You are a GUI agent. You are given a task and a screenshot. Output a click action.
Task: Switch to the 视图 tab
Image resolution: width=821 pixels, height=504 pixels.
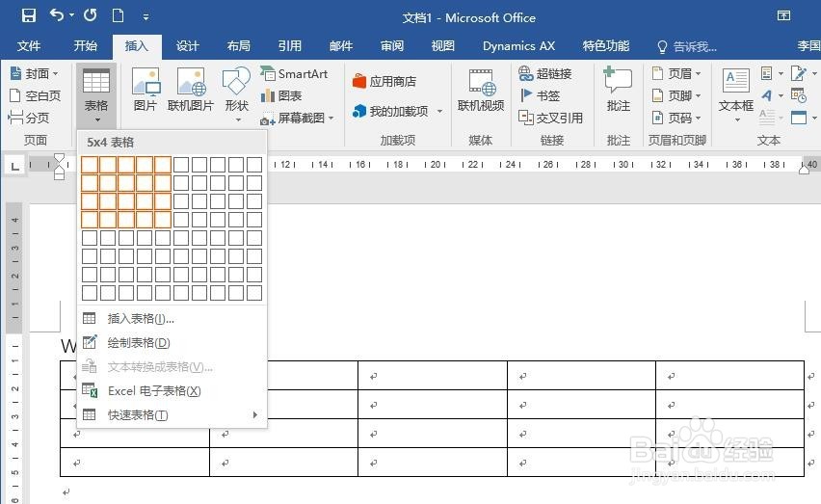point(443,46)
